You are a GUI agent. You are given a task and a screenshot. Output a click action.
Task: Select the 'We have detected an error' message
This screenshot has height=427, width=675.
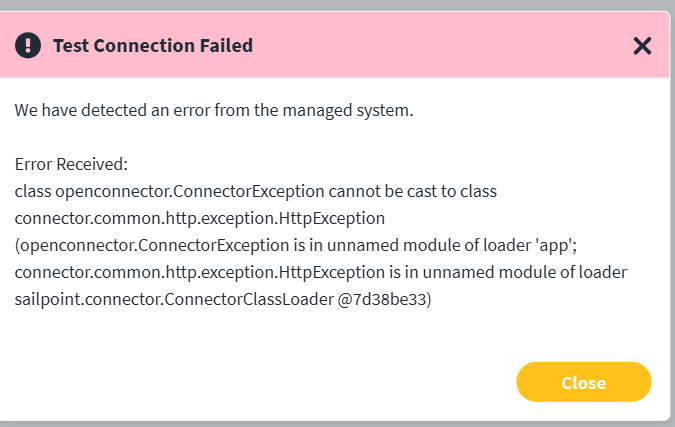pyautogui.click(x=214, y=110)
